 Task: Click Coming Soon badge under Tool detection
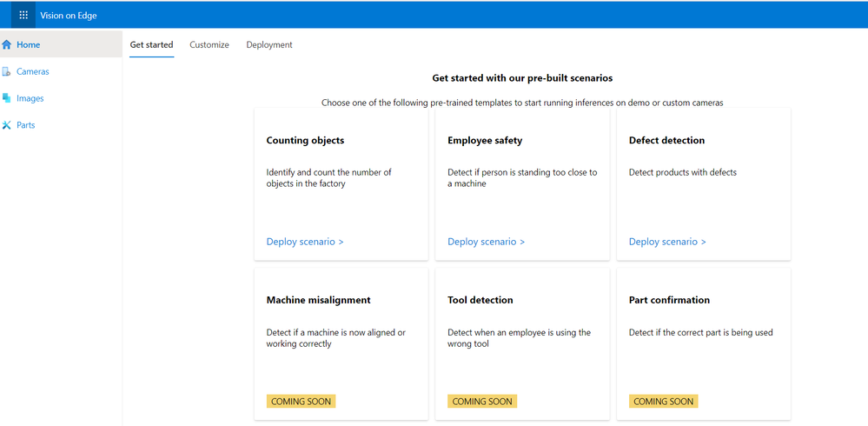click(482, 402)
